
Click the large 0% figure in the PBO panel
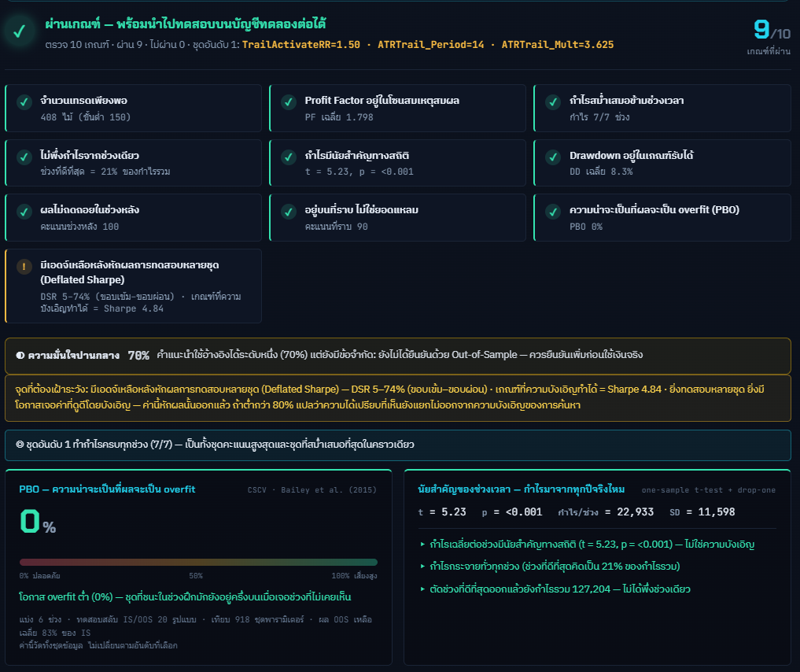[38, 522]
